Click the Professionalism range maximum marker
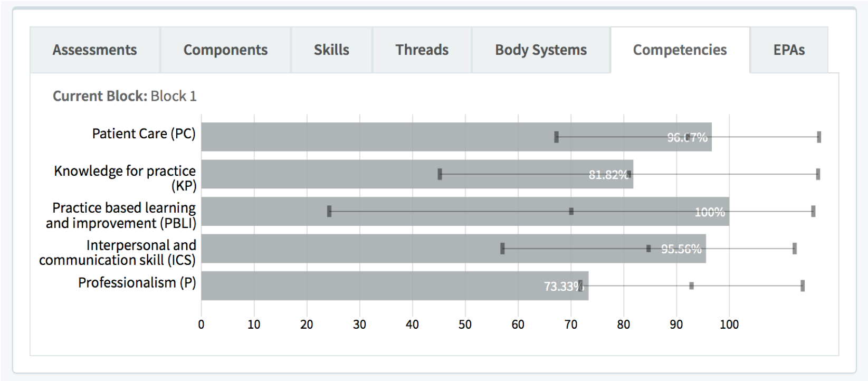868x381 pixels. [803, 285]
